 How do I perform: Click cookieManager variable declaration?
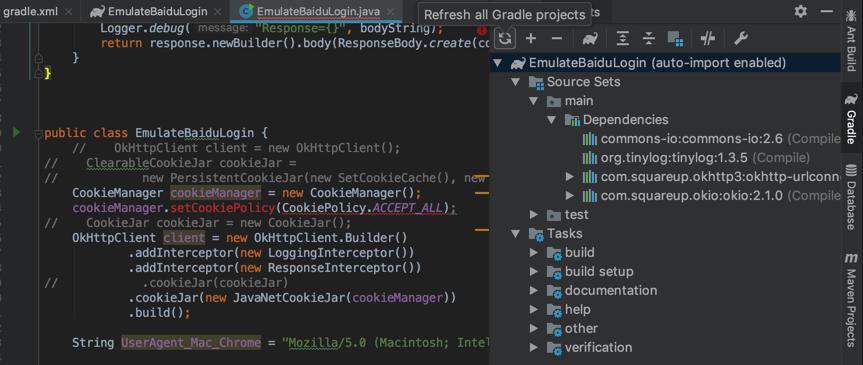(215, 193)
